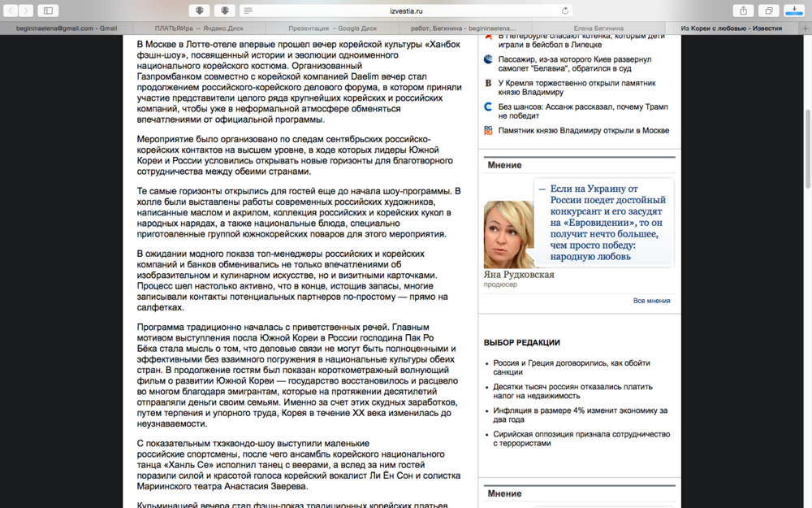This screenshot has height=508, width=812.
Task: Open Reader view icon in address bar
Action: pyautogui.click(x=248, y=11)
